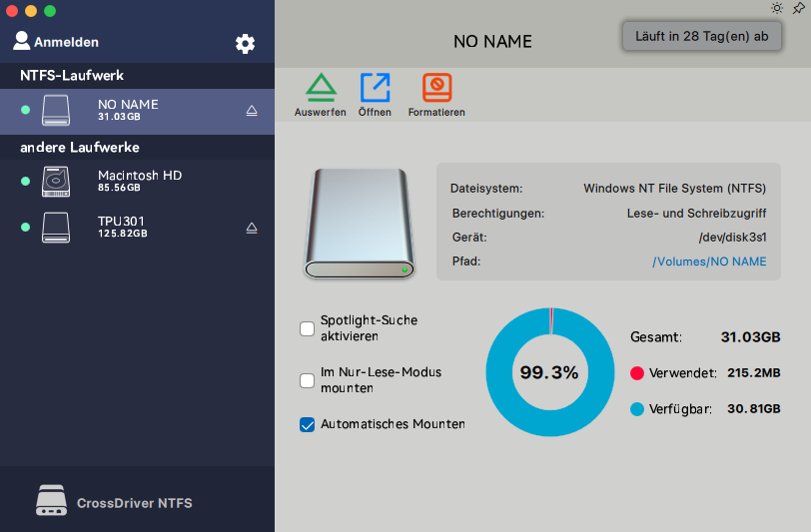Click the Anmelden sign-in label
The image size is (811, 532).
66,42
